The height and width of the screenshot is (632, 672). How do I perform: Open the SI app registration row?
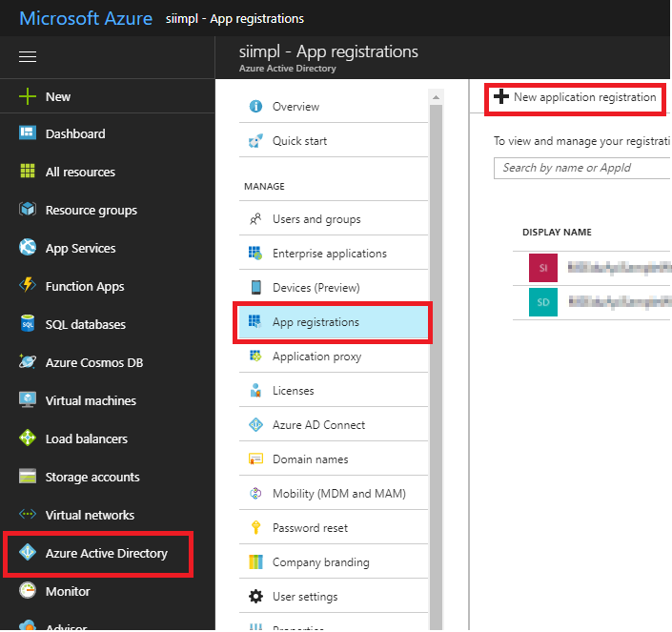coord(591,268)
